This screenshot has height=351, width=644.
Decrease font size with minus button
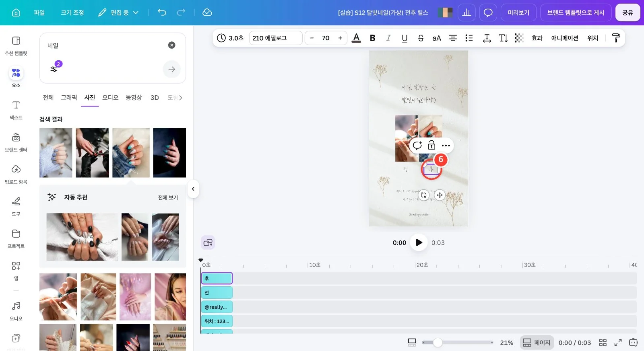point(312,38)
